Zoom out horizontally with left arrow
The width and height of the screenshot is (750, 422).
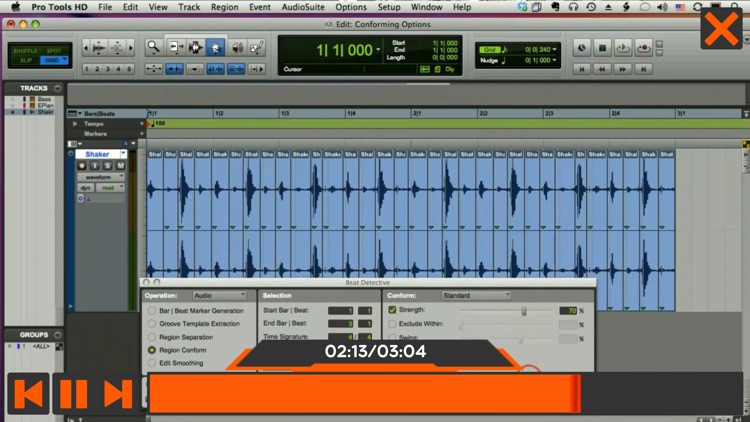(86, 48)
